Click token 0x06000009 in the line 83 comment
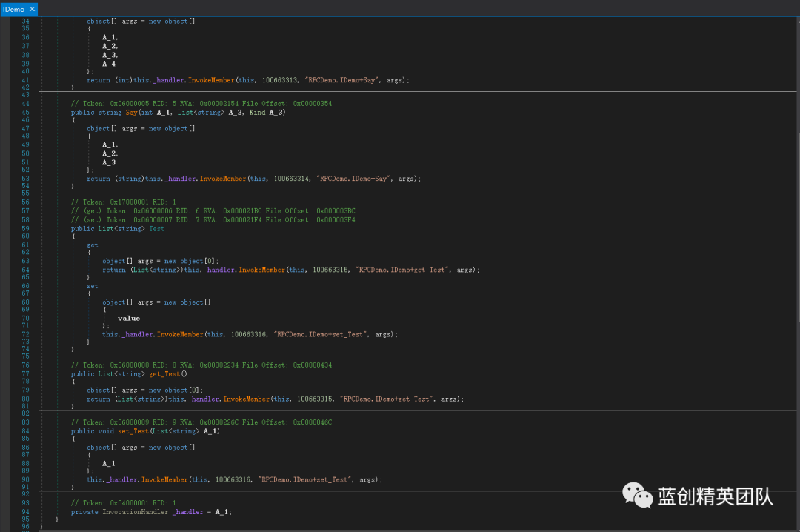The width and height of the screenshot is (800, 532). coord(129,423)
